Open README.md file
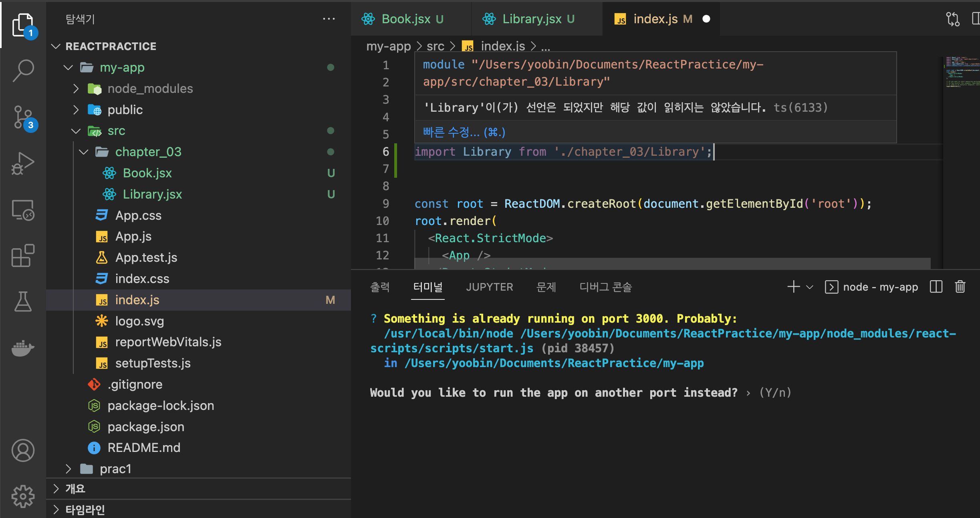 coord(198,448)
